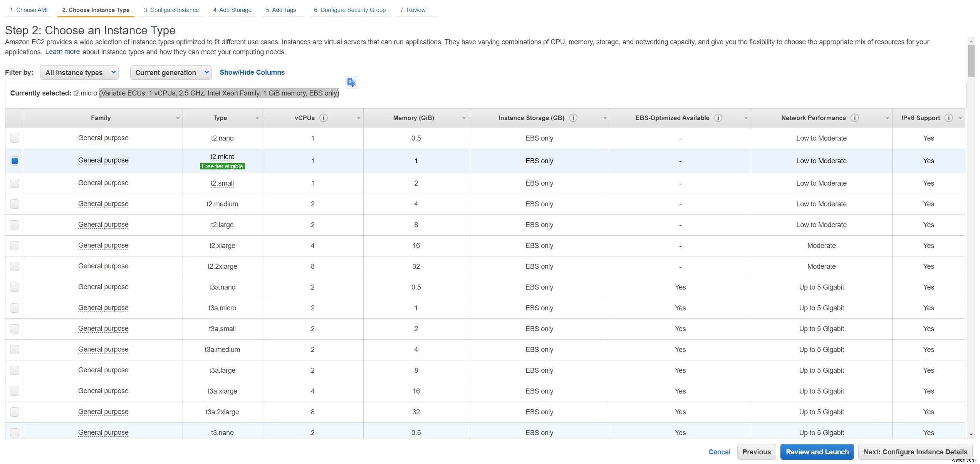The width and height of the screenshot is (980, 464).
Task: Click the EBS-Optimized Available info icon
Action: coord(719,117)
